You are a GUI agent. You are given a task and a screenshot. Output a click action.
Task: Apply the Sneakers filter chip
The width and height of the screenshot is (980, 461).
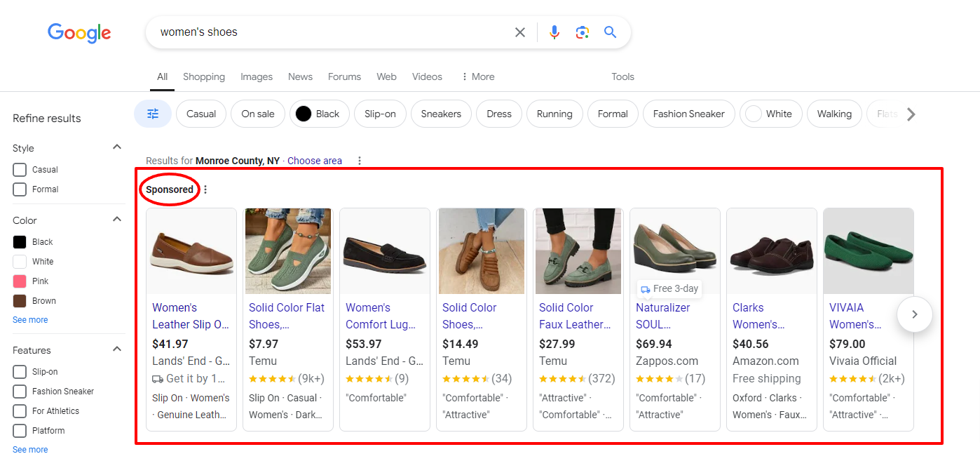(x=441, y=114)
